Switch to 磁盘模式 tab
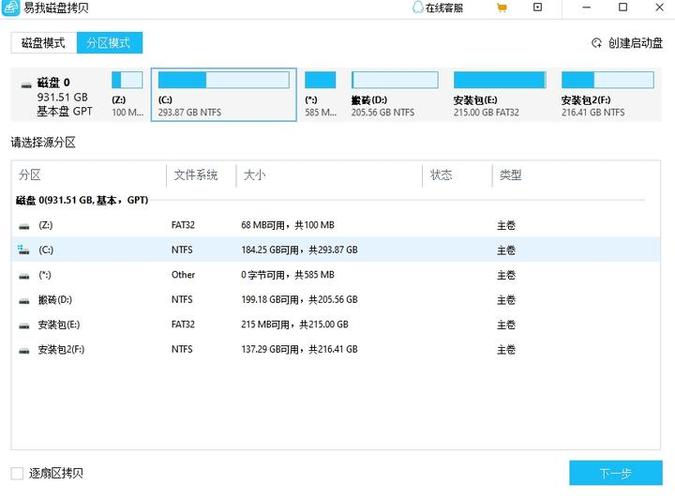This screenshot has height=500, width=675. click(x=43, y=43)
